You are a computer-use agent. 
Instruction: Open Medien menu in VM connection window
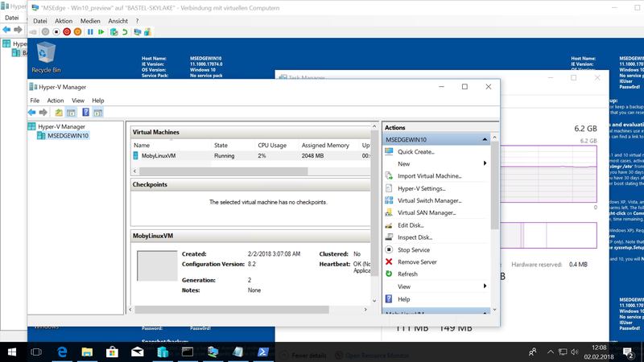click(x=90, y=21)
